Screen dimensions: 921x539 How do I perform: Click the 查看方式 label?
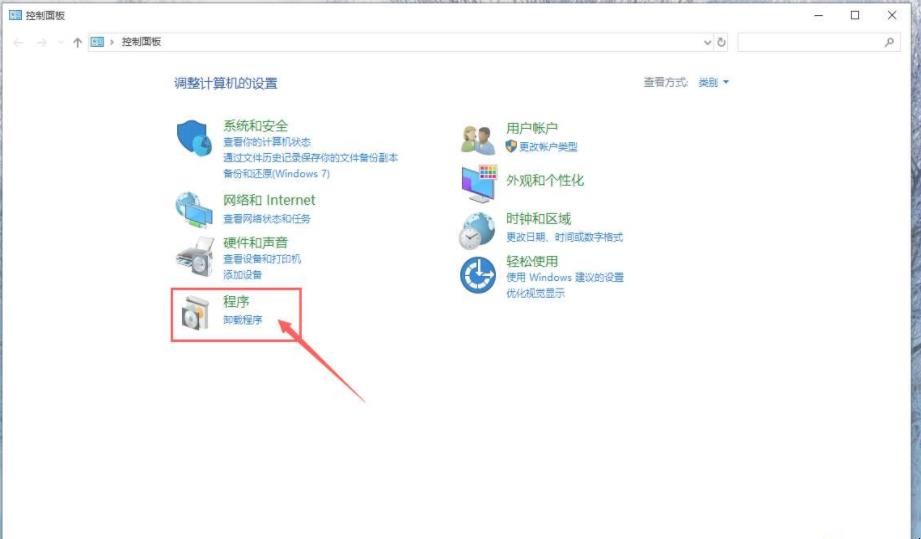tap(665, 82)
